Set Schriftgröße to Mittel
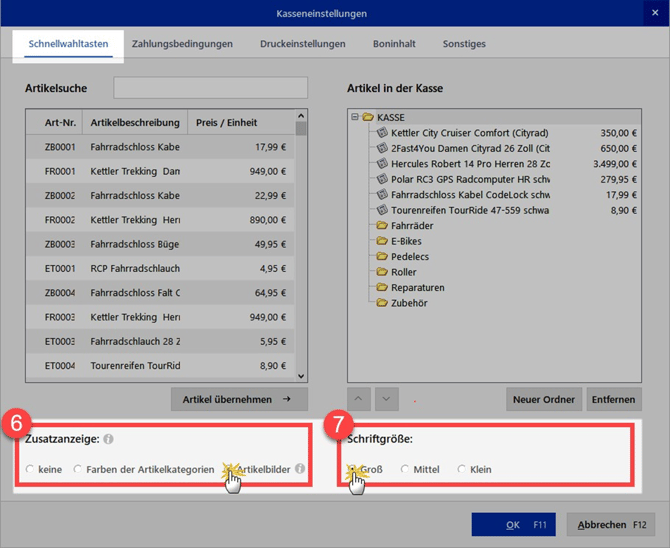Screen dimensions: 670x548 [x=405, y=469]
